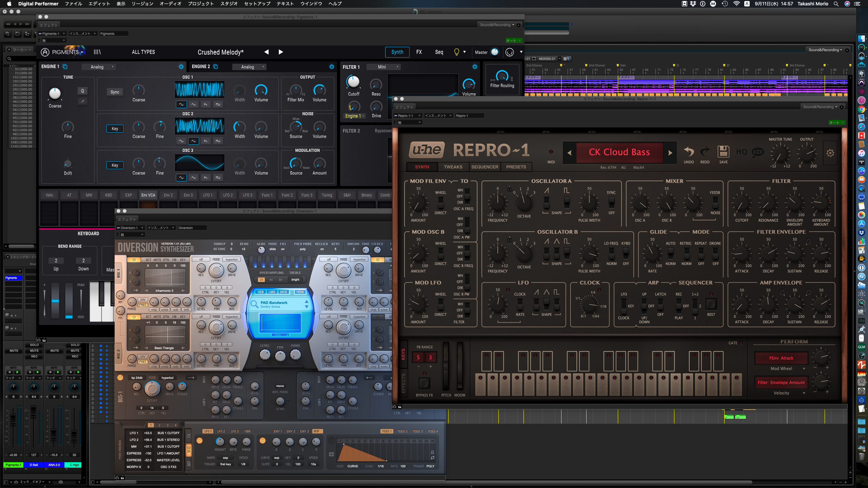Switch to Repro-1 SEQUENCER tab
868x488 pixels.
pos(485,167)
